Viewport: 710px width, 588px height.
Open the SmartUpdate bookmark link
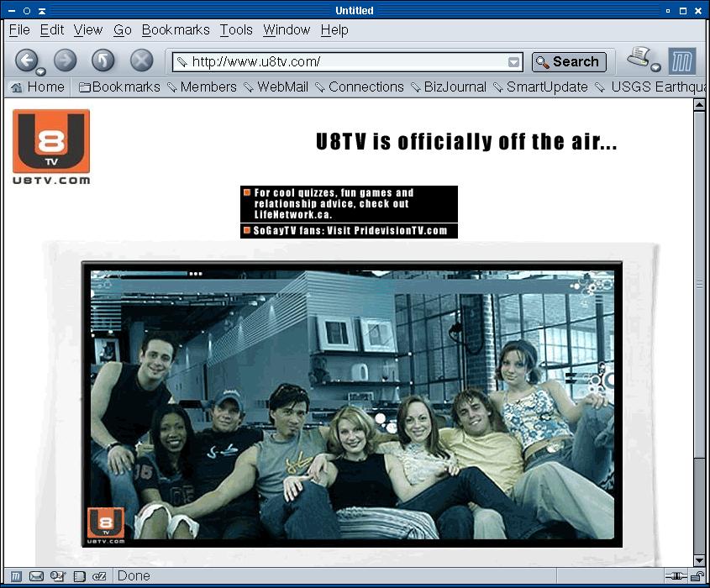[x=540, y=87]
